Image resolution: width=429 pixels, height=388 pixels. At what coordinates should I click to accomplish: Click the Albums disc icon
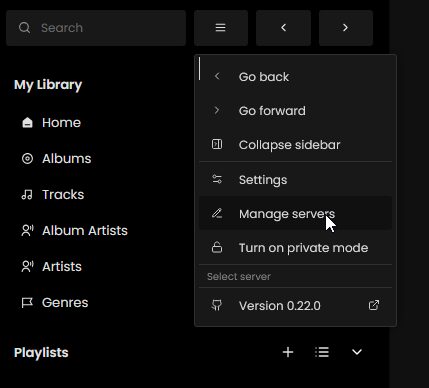click(x=27, y=159)
